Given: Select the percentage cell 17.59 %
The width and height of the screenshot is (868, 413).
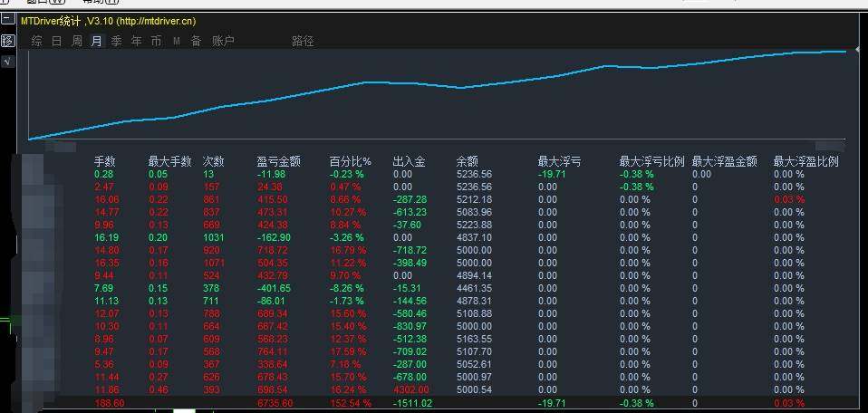Looking at the screenshot, I should [x=348, y=351].
